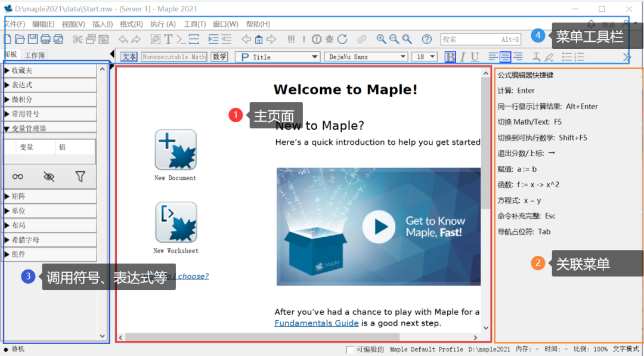Check the 可编辑的 checkbox in the status bar
Image resolution: width=644 pixels, height=356 pixels.
click(x=351, y=349)
